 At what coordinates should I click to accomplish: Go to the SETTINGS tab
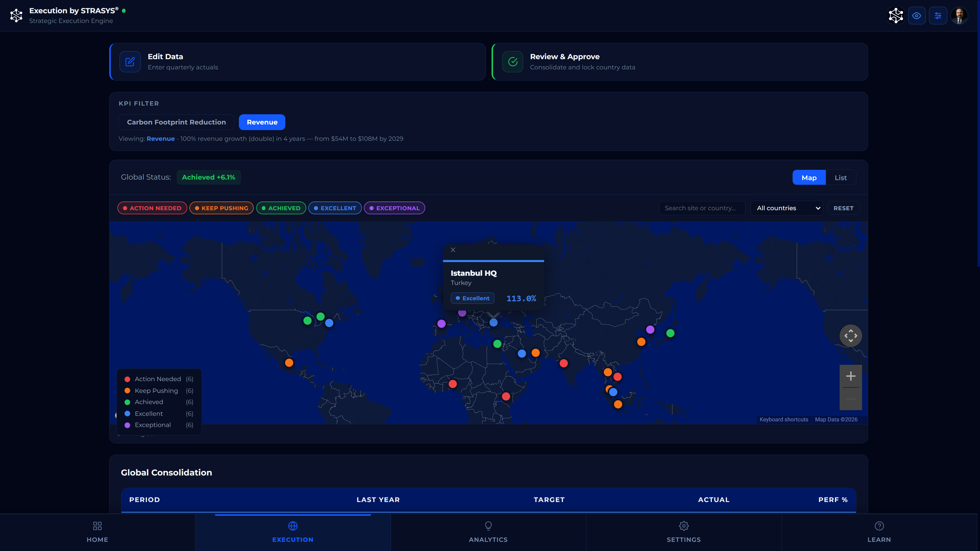(684, 532)
